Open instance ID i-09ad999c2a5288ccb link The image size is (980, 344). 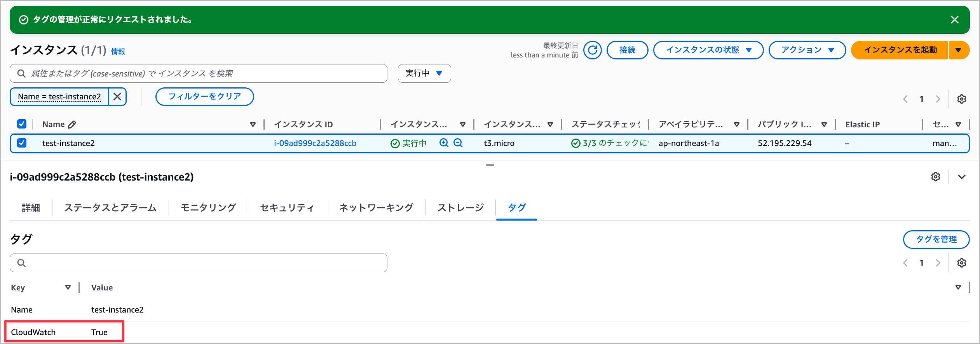click(315, 143)
